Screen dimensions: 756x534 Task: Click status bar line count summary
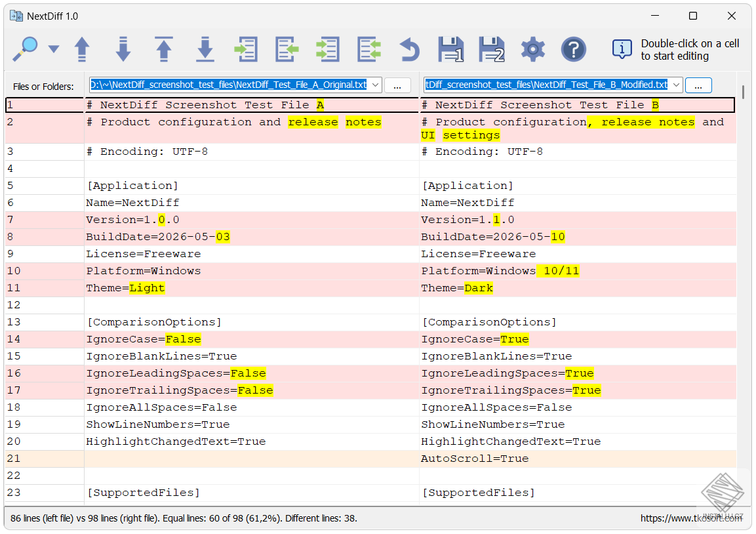coord(184,518)
